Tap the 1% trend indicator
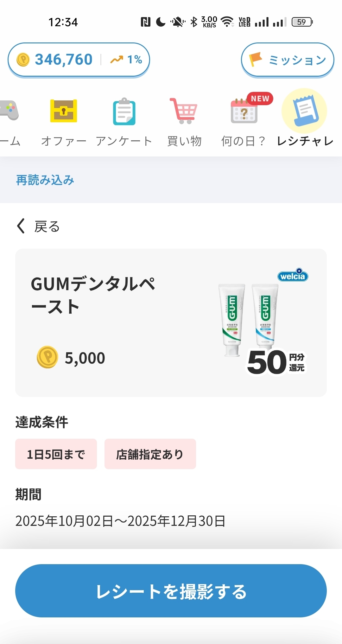 click(126, 60)
